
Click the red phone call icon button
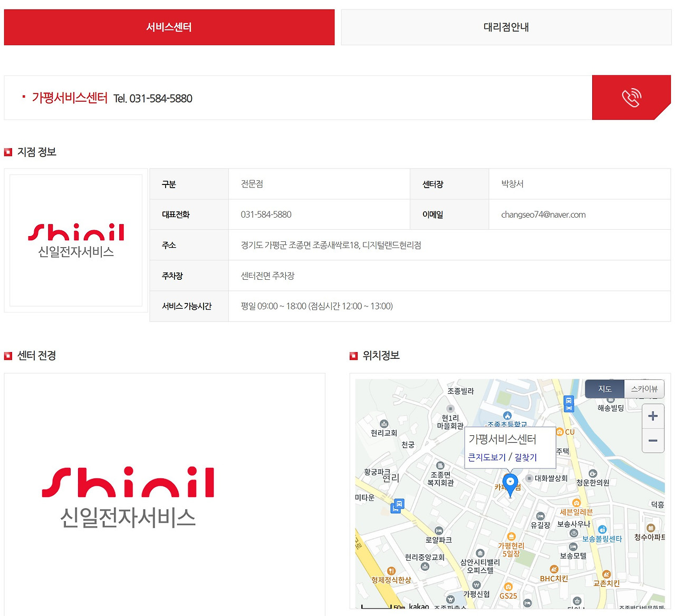tap(631, 97)
